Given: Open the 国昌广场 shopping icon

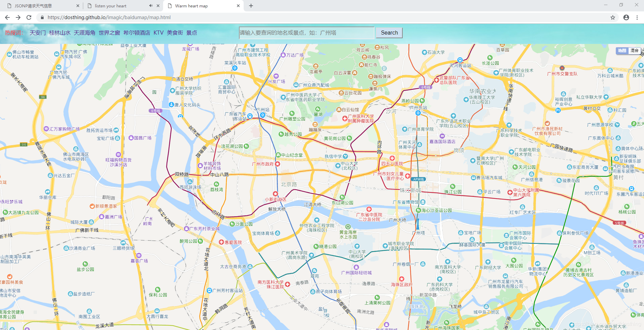Looking at the screenshot, I should [131, 138].
